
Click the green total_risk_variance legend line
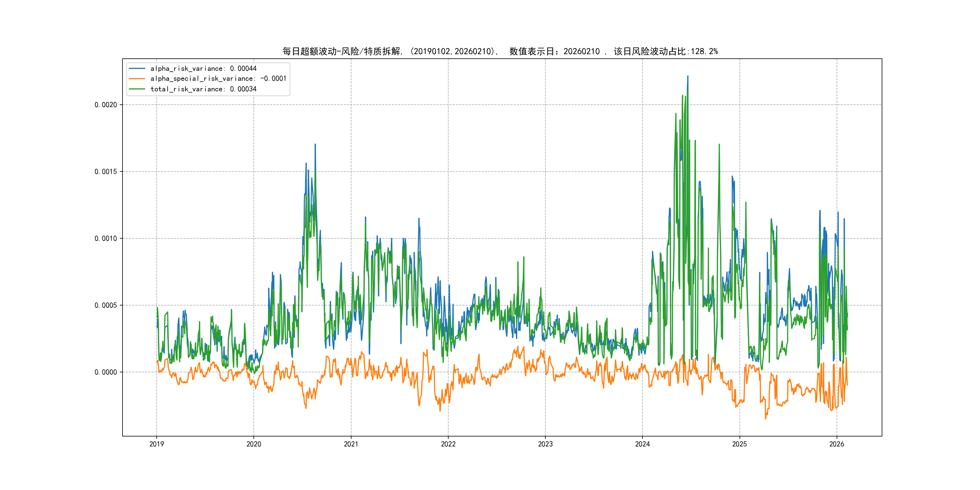(137, 89)
